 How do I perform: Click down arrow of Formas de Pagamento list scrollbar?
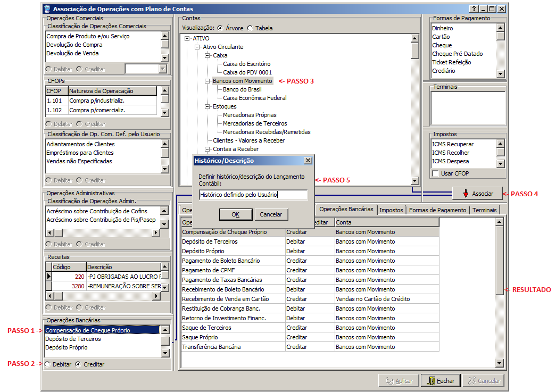tap(500, 74)
